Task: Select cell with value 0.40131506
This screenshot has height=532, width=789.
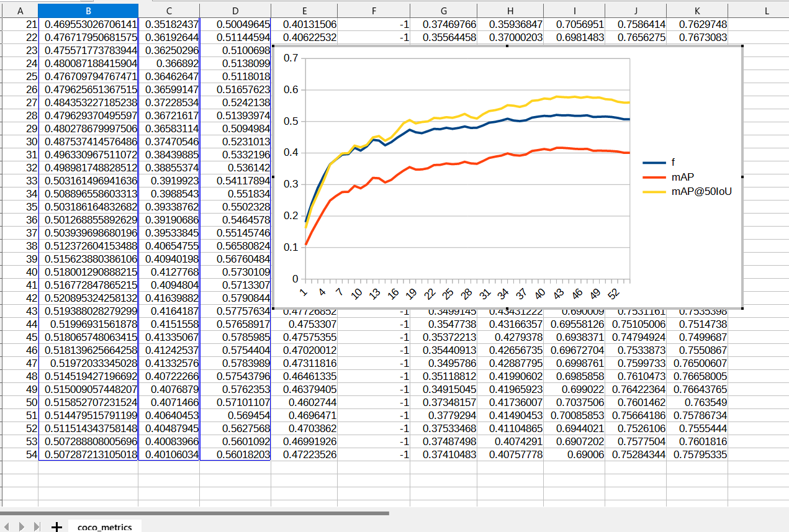Action: (304, 24)
